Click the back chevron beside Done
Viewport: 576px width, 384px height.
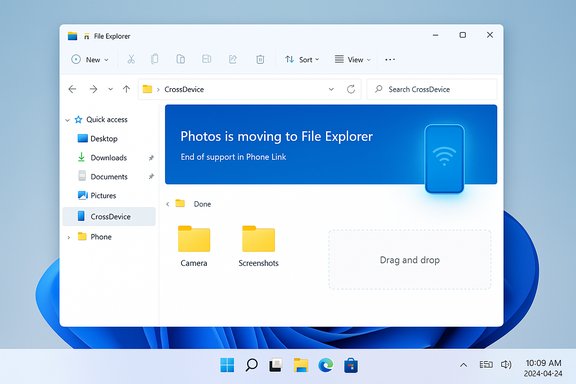pos(168,204)
